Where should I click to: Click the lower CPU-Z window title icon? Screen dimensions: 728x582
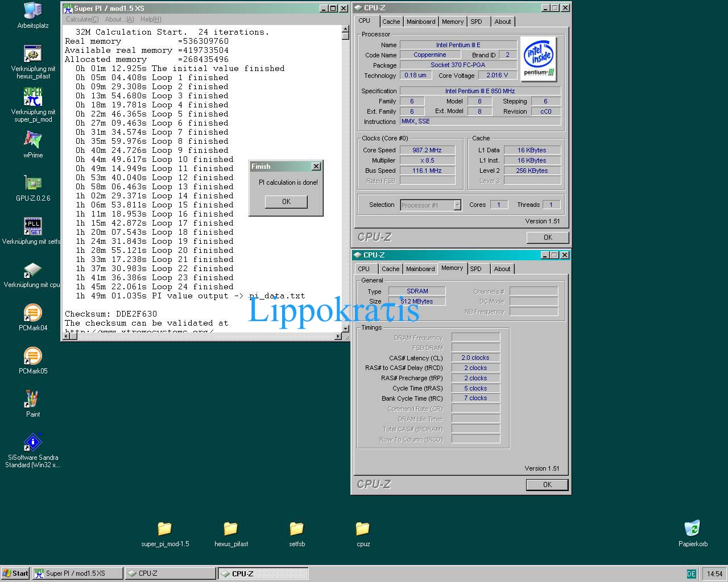coord(358,255)
